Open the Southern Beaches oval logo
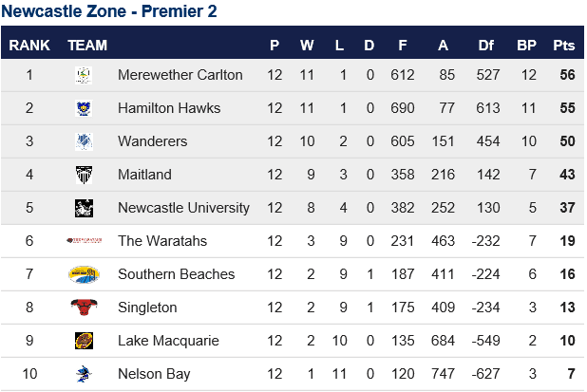Screen dimensions: 587x392 (x=84, y=274)
